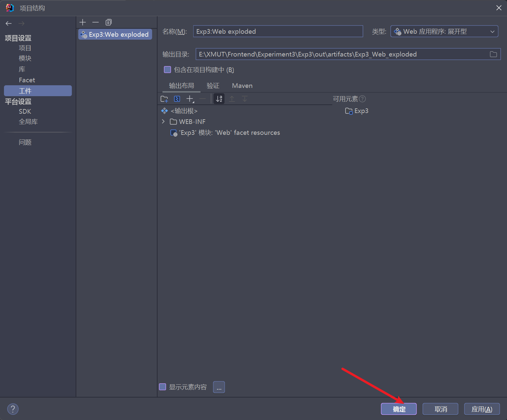
Task: Create directory in output layout toolbar
Action: 164,99
